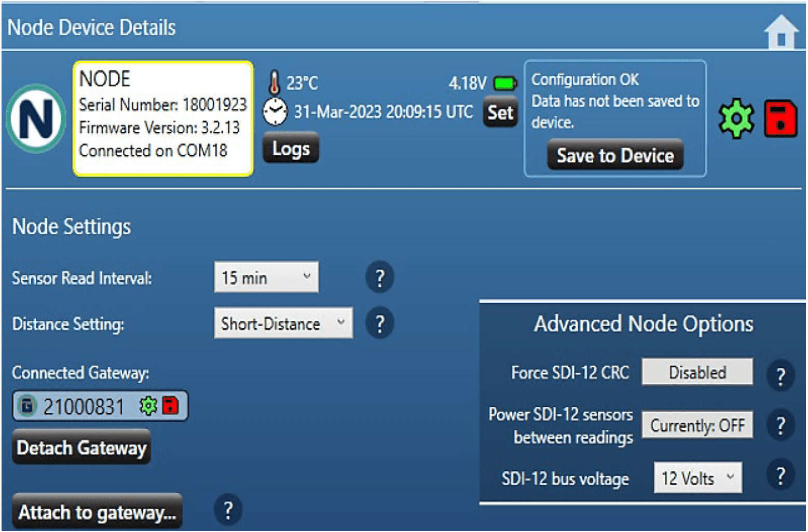Expand the Distance Setting dropdown
The width and height of the screenshot is (808, 532).
[x=283, y=323]
